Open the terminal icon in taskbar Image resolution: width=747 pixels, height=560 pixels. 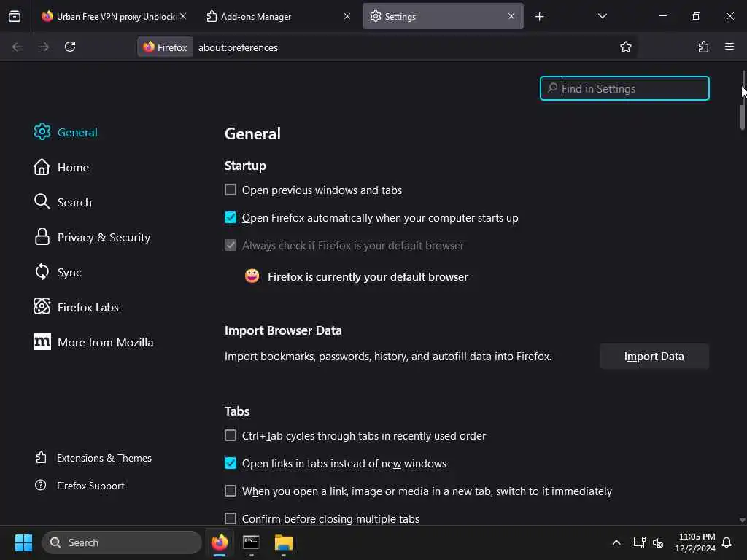(x=251, y=542)
